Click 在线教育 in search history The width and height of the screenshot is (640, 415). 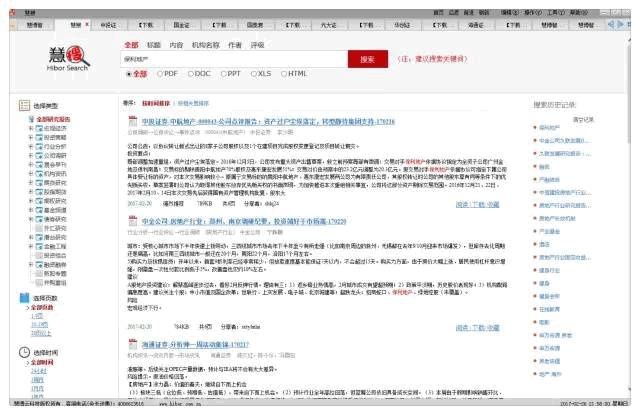click(549, 309)
